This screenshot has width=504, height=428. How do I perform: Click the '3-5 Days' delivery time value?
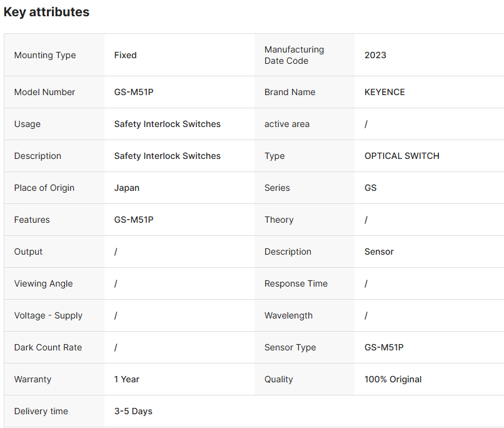pos(133,411)
